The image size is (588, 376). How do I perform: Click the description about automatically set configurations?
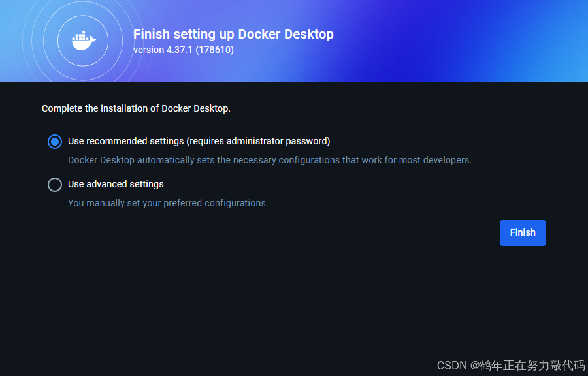coord(270,161)
